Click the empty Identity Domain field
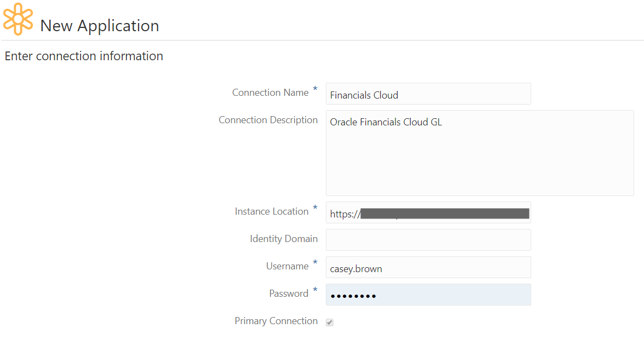 (x=428, y=240)
